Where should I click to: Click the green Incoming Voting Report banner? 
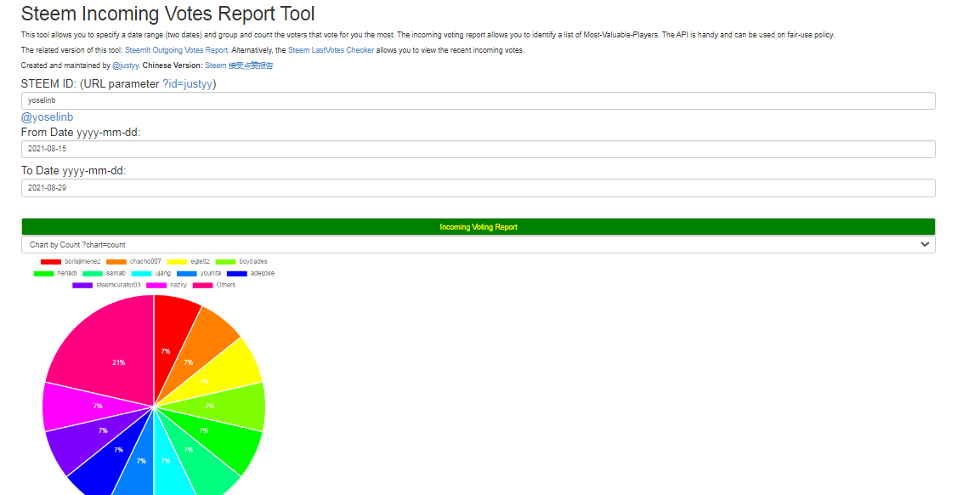tap(479, 226)
